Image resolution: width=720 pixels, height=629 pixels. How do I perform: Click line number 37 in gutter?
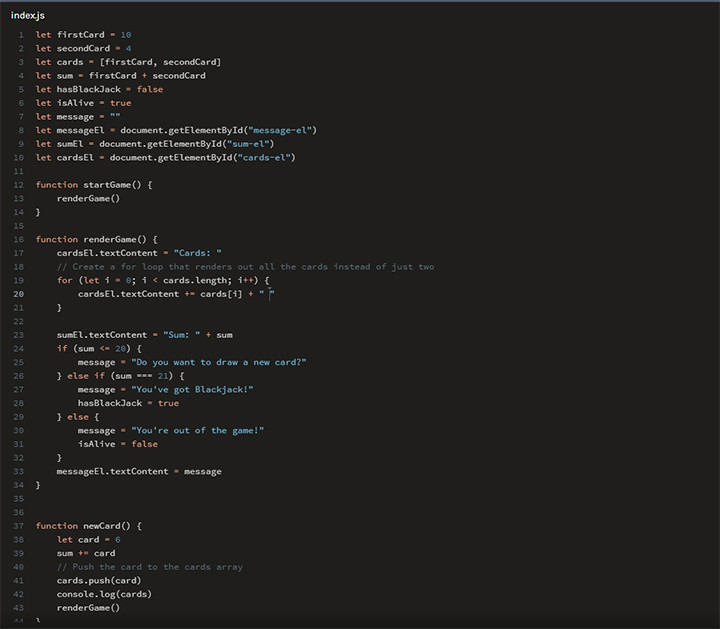pos(18,526)
